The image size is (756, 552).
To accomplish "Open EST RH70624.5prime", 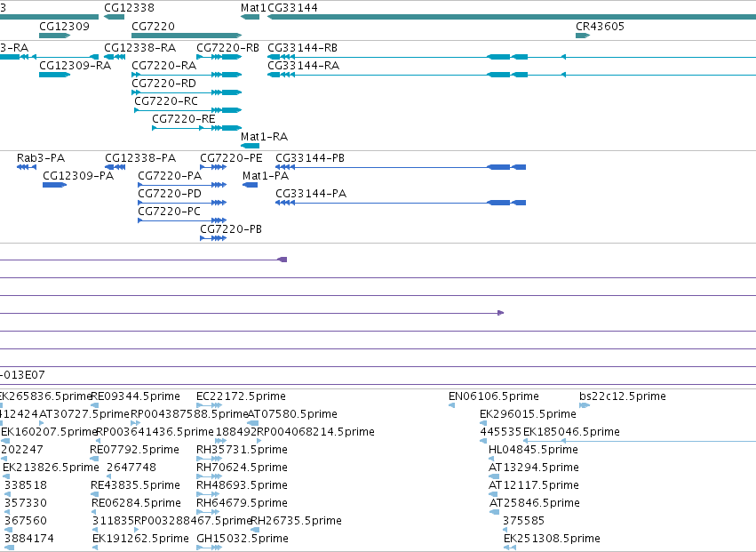I will pos(242,468).
